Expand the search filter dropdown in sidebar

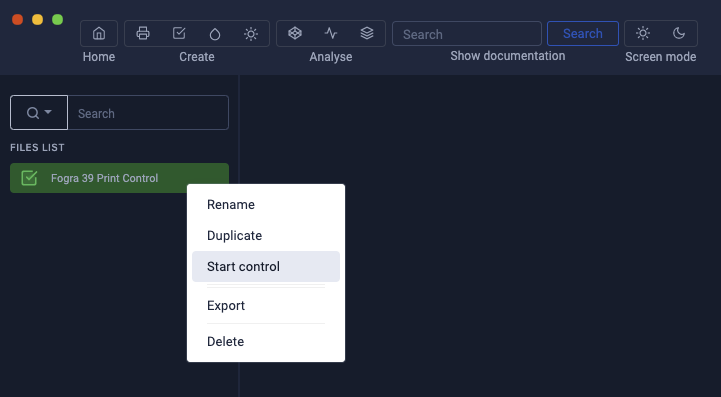tap(39, 113)
